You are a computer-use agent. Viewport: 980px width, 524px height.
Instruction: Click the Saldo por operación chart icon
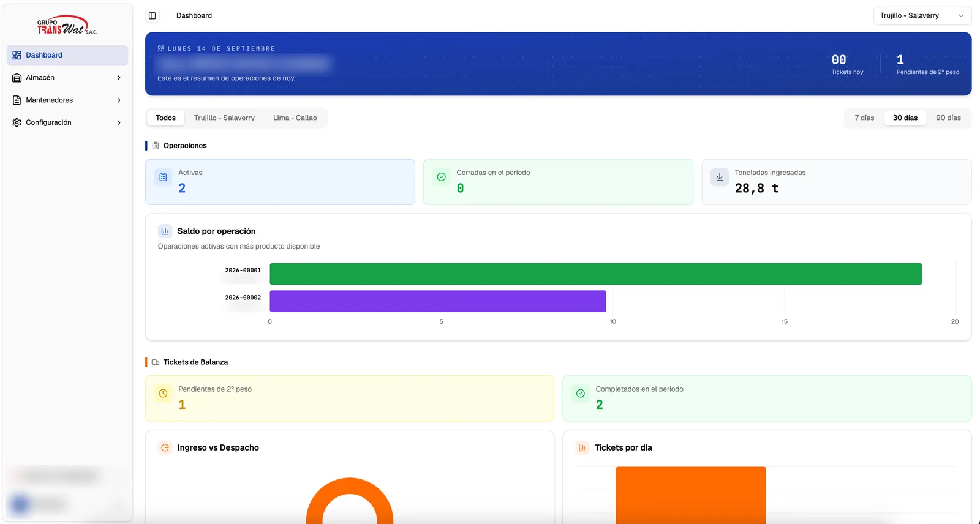click(165, 231)
